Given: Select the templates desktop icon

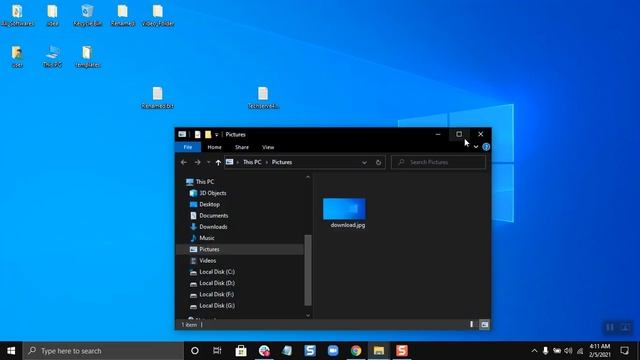Looking at the screenshot, I should pos(87,56).
